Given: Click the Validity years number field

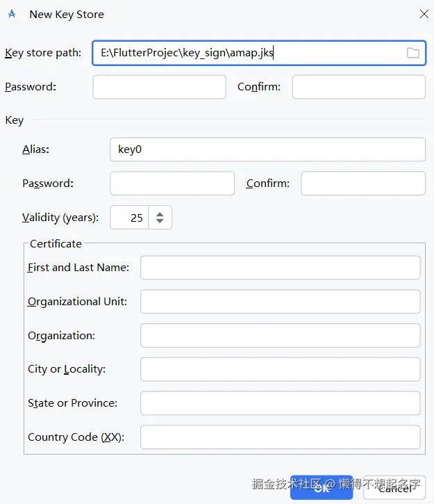Looking at the screenshot, I should click(x=131, y=218).
